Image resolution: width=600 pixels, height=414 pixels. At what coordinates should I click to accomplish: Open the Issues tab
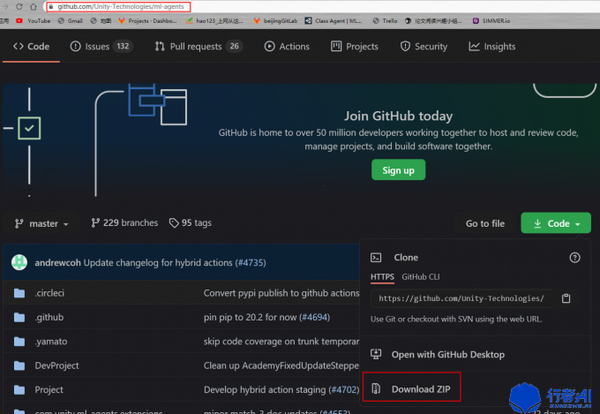[x=101, y=46]
